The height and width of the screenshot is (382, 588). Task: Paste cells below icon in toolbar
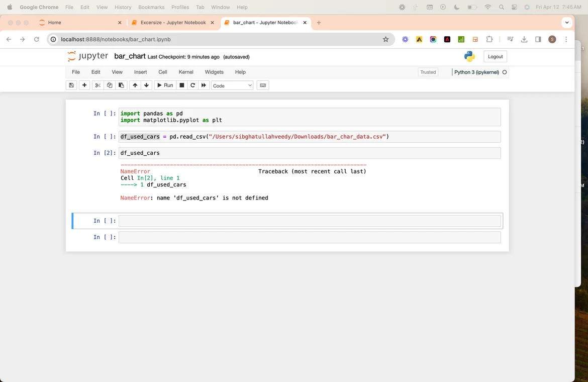click(121, 85)
